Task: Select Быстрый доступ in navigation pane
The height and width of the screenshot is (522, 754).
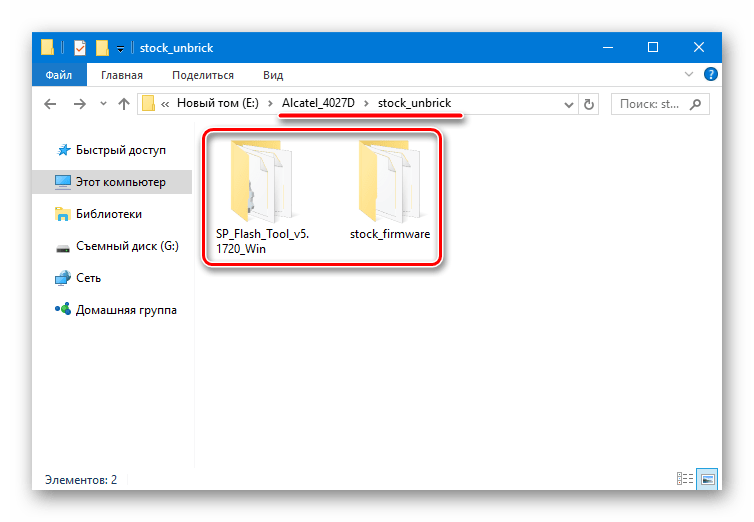Action: pyautogui.click(x=112, y=150)
